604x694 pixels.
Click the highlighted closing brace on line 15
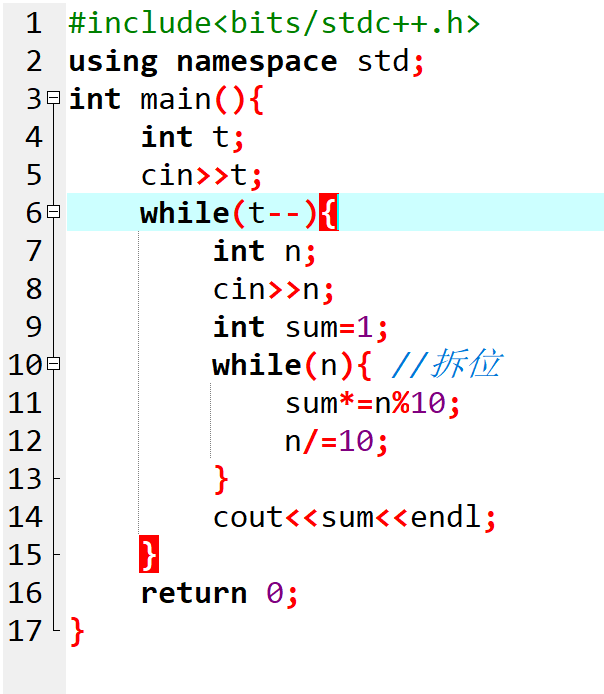tap(149, 554)
